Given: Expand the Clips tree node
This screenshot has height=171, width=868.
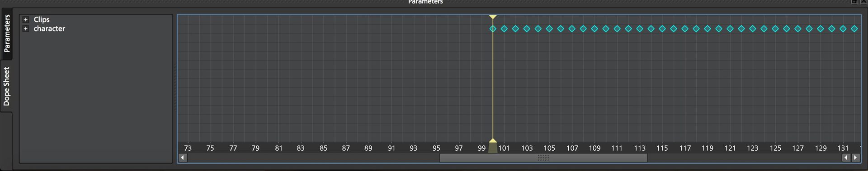Looking at the screenshot, I should tap(26, 19).
